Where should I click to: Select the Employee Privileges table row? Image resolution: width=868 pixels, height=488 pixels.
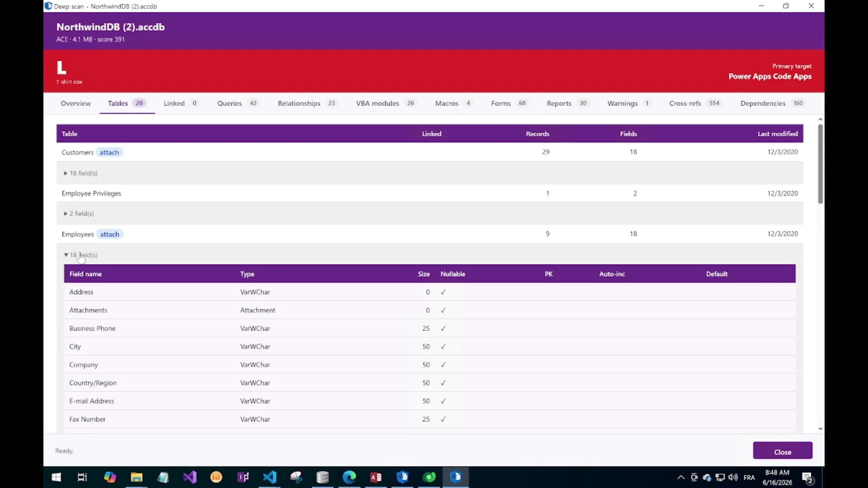[429, 193]
